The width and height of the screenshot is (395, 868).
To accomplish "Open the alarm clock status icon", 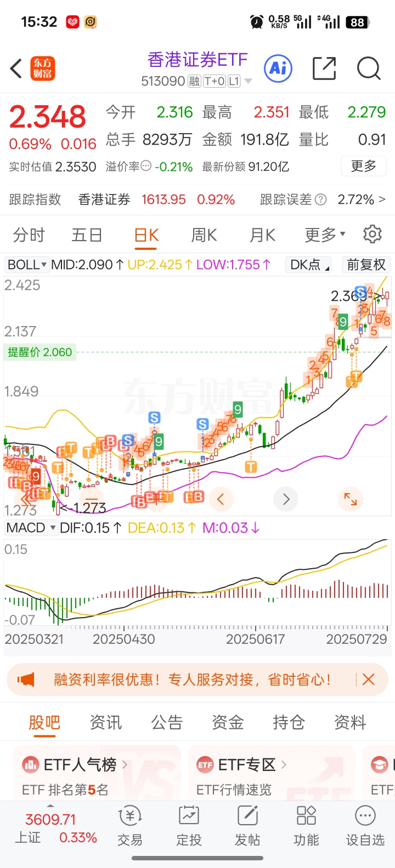I will [256, 22].
